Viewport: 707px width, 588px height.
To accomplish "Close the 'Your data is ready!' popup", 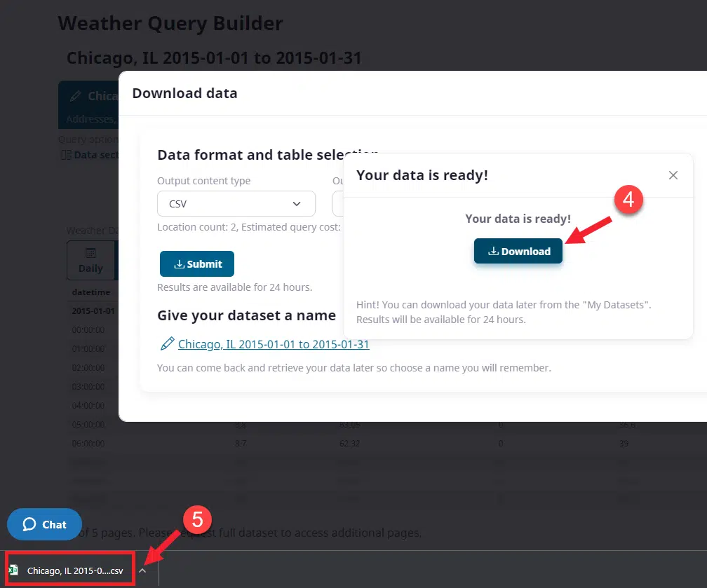I will click(673, 175).
